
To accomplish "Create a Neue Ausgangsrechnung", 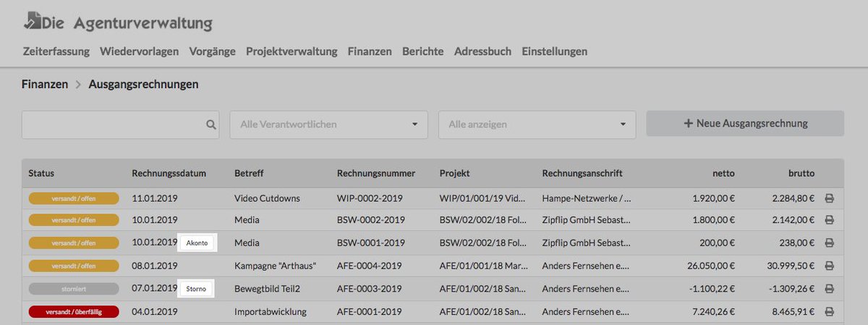I will click(745, 124).
